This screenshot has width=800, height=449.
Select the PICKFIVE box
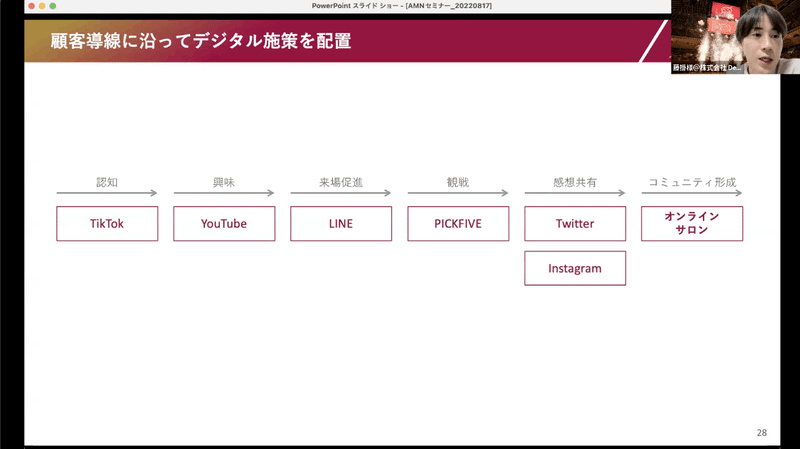pos(458,223)
